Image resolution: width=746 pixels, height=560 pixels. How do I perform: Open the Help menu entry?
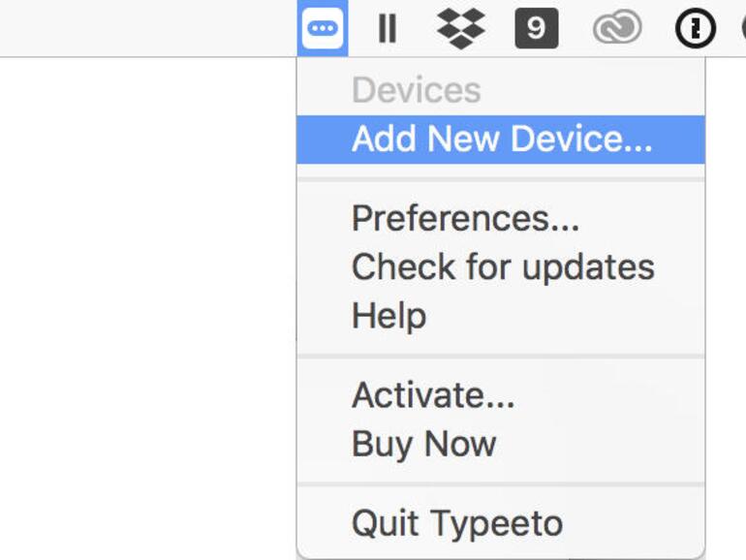389,316
